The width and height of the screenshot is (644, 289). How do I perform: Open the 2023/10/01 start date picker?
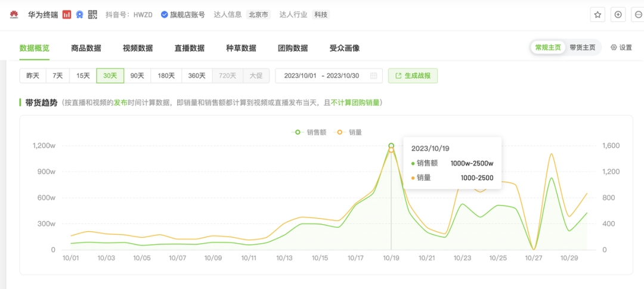(300, 76)
